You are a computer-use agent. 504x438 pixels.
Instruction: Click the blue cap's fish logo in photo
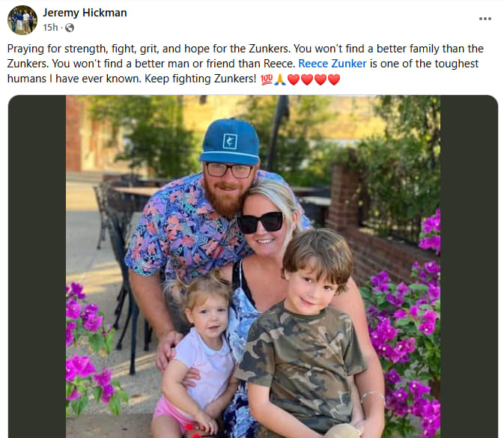(x=230, y=142)
